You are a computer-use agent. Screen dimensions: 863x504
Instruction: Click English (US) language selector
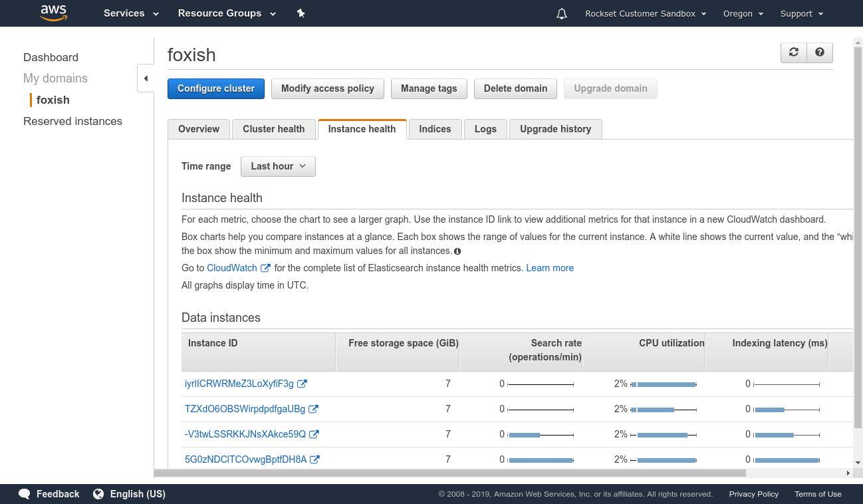pos(138,494)
